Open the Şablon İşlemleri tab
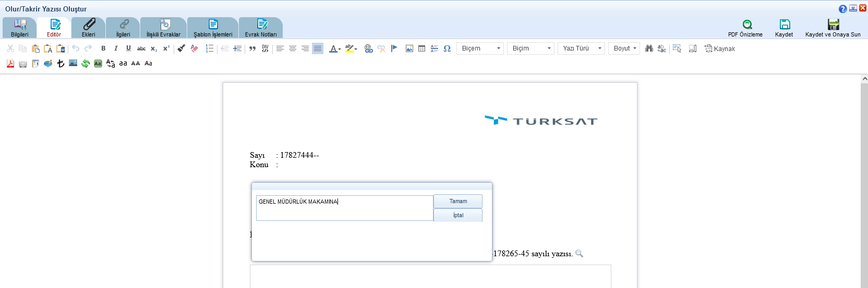 tap(213, 28)
